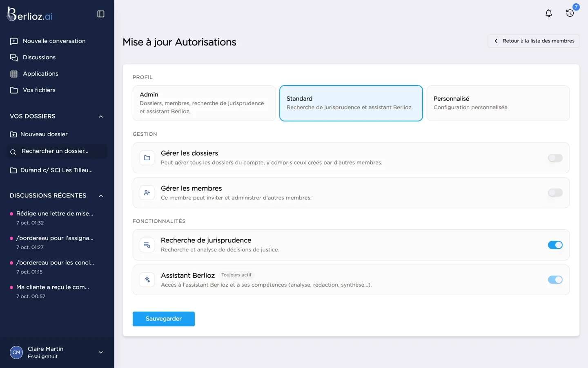This screenshot has height=368, width=588.
Task: Select the Admin profile card
Action: pyautogui.click(x=204, y=103)
